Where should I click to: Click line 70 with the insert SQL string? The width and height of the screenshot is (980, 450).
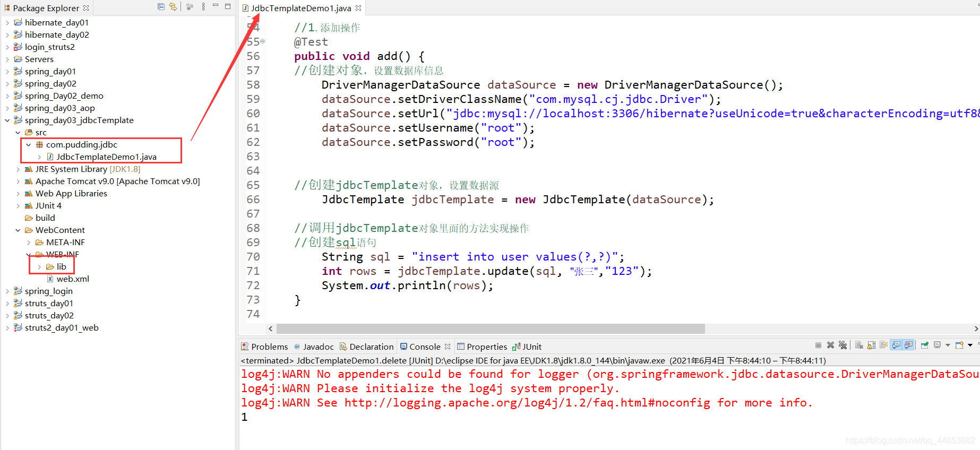click(x=473, y=257)
